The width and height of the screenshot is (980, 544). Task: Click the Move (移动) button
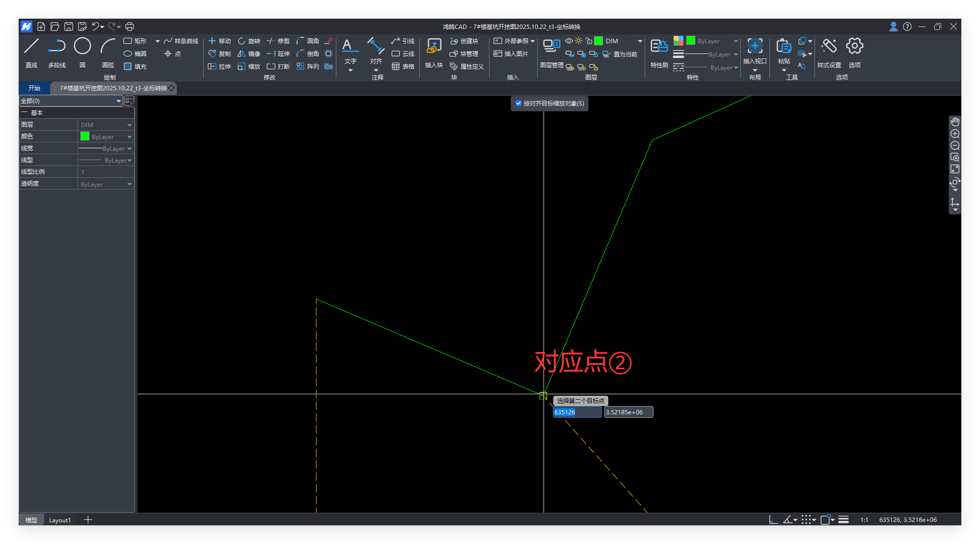(x=219, y=41)
